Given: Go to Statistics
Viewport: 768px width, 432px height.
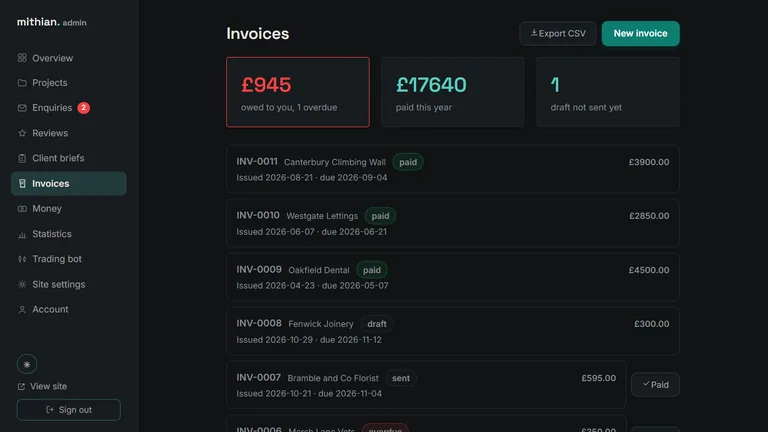Looking at the screenshot, I should 69,234.
